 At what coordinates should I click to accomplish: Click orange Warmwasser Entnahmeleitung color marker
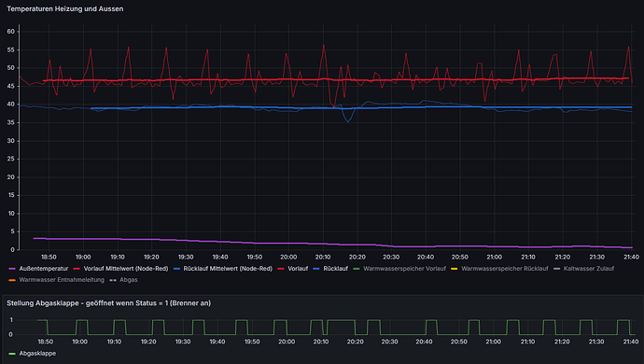pos(12,280)
